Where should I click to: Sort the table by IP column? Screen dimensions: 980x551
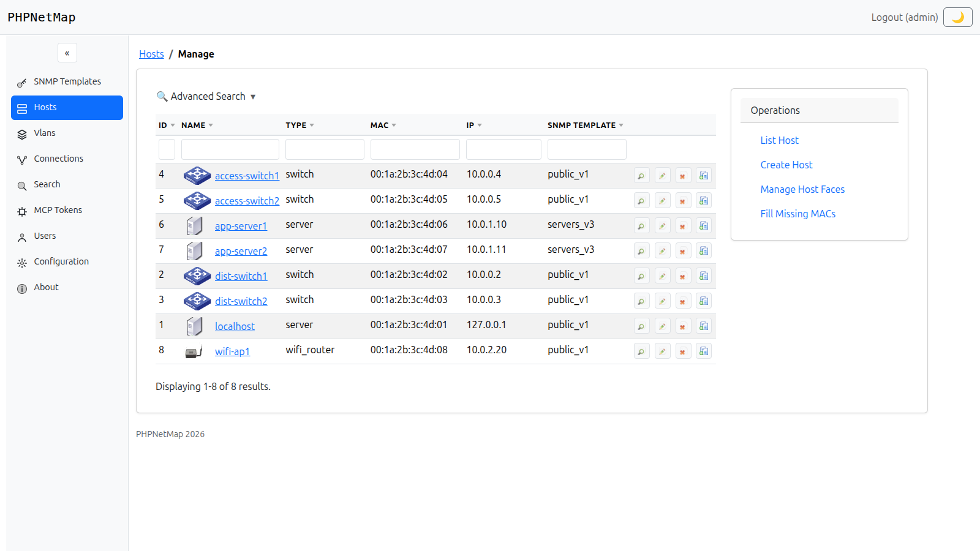(x=474, y=125)
